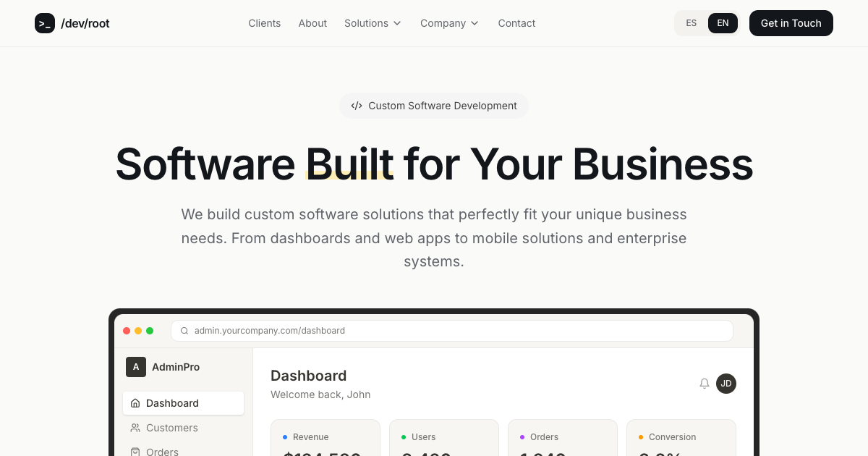
Task: Click the Custom Software Development badge
Action: point(434,106)
